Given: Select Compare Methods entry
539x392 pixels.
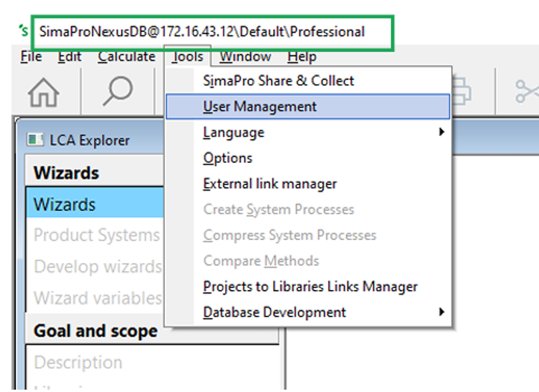Looking at the screenshot, I should tap(308, 261).
